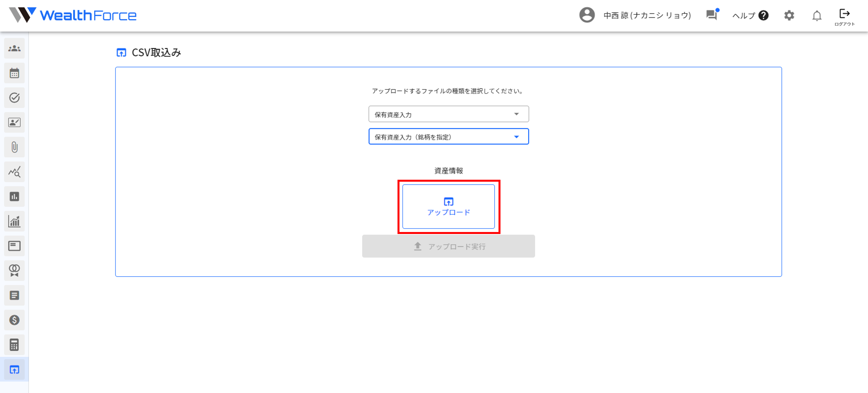
Task: Click the アップロード file select button
Action: click(x=448, y=207)
